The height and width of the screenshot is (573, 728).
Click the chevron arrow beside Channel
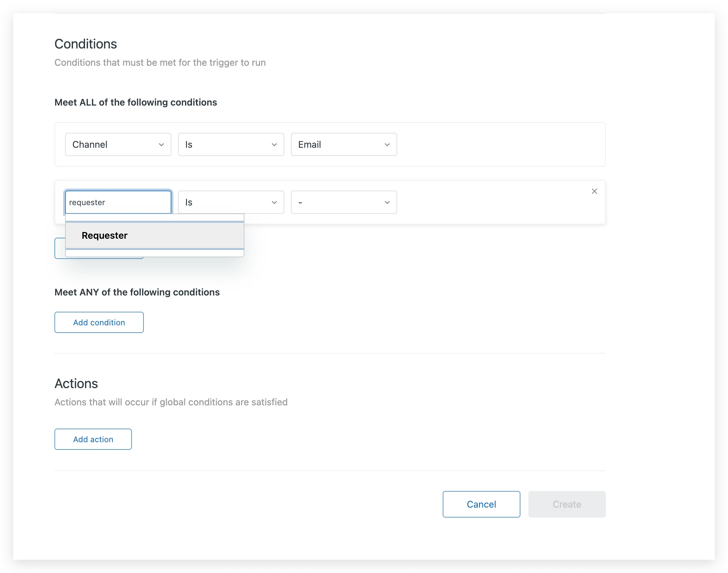[161, 145]
